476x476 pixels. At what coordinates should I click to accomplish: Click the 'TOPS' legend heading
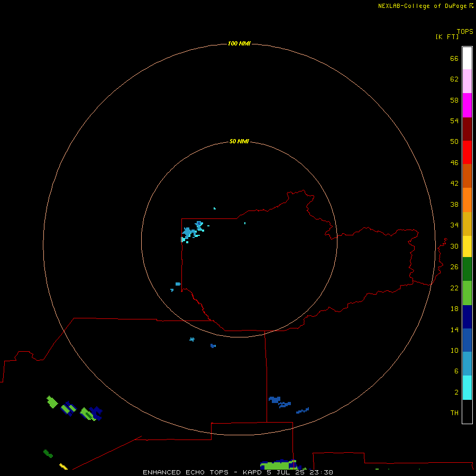click(465, 31)
